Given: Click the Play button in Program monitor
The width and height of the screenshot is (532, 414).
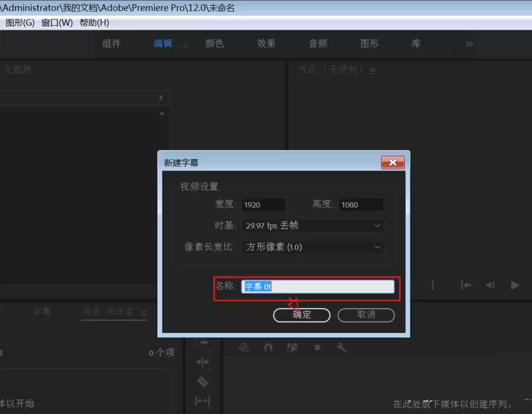Looking at the screenshot, I should [x=514, y=285].
